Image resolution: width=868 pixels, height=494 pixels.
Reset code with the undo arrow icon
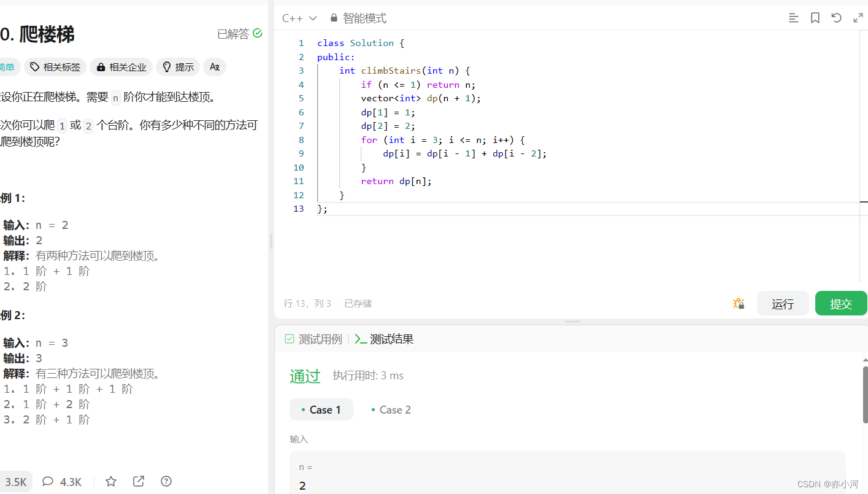(x=836, y=18)
